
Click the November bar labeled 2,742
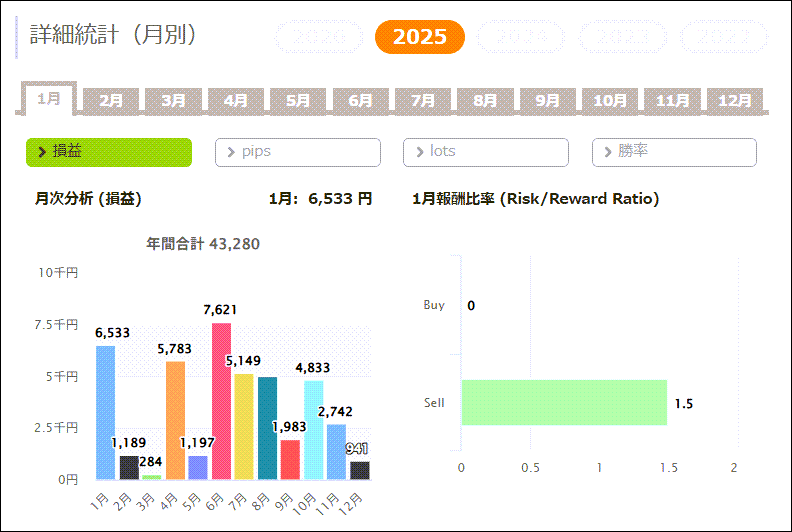pos(336,451)
